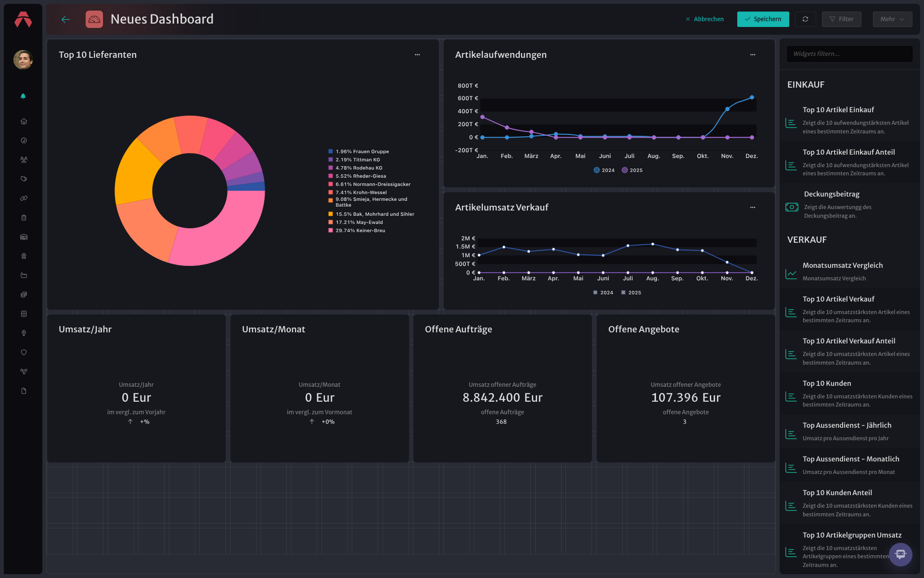The height and width of the screenshot is (578, 924).
Task: Toggle Tittman KG legend entry
Action: click(x=354, y=159)
